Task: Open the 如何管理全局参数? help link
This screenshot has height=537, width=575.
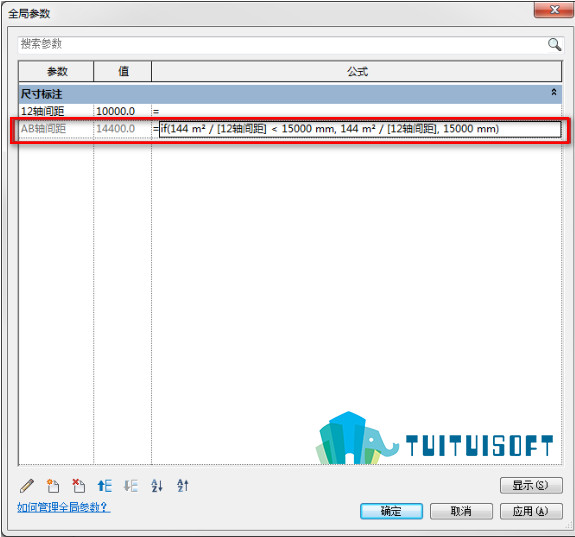Action: coord(64,507)
